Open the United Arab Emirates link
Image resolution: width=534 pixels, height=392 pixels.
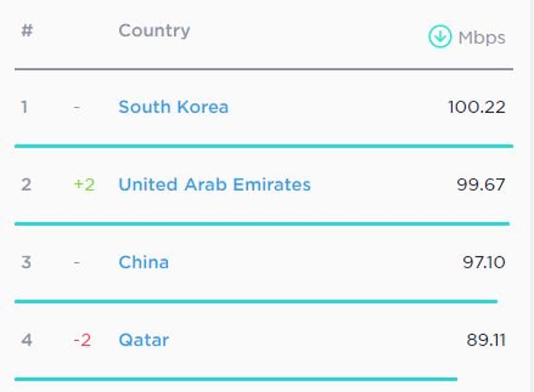(x=214, y=184)
